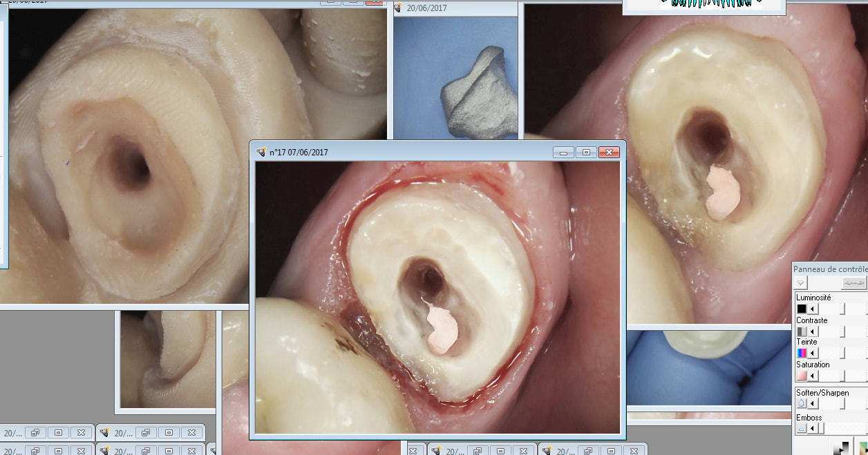This screenshot has width=868, height=455.
Task: Click the black-and-white gradient icon below Emboss
Action: [840, 448]
